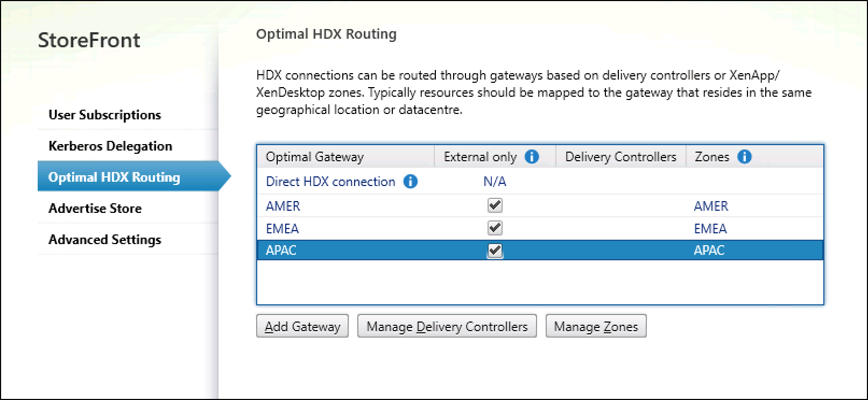The width and height of the screenshot is (868, 400).
Task: Click the Add Gateway button
Action: point(302,326)
